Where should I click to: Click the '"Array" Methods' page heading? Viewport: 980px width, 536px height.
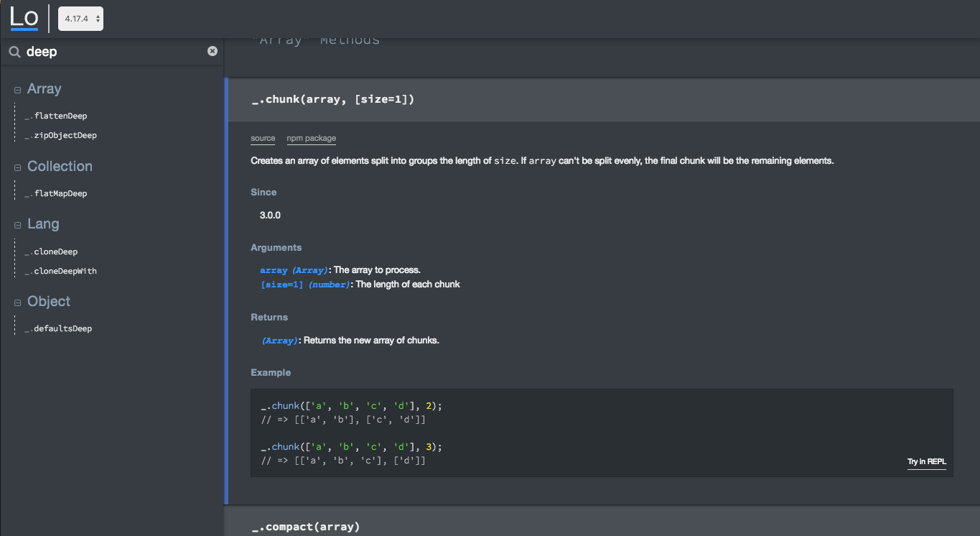[x=316, y=41]
